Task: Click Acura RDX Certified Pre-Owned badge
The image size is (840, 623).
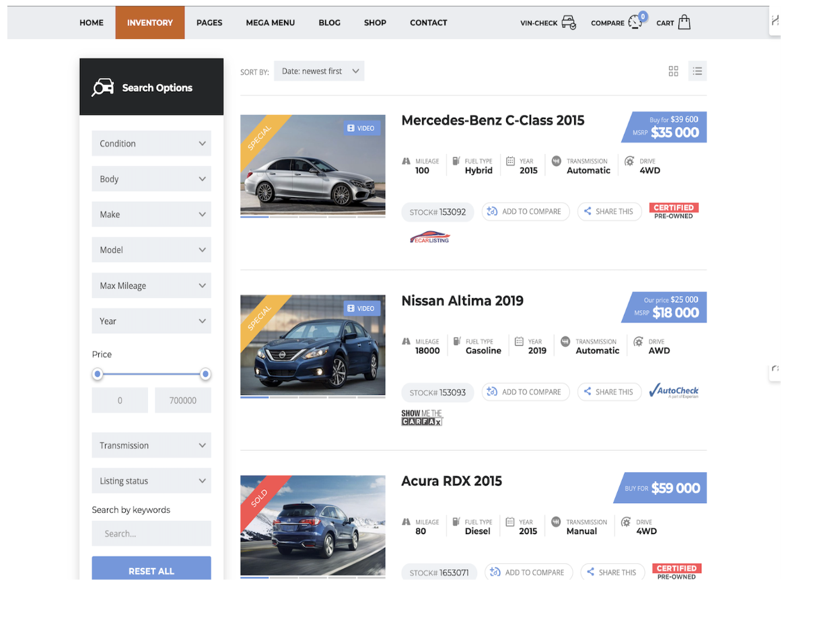Action: pos(676,572)
